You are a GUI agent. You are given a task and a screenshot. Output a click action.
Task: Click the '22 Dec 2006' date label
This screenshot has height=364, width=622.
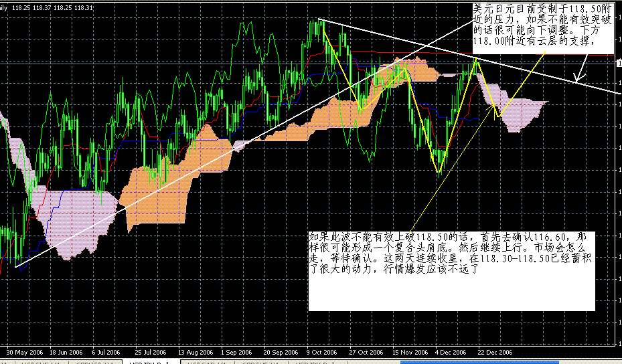pos(495,352)
